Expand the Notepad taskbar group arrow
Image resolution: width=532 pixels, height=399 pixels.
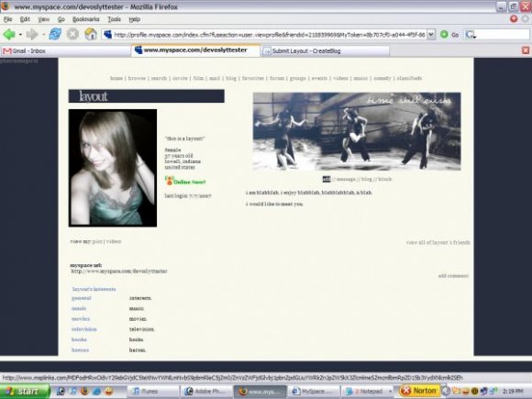pyautogui.click(x=390, y=391)
